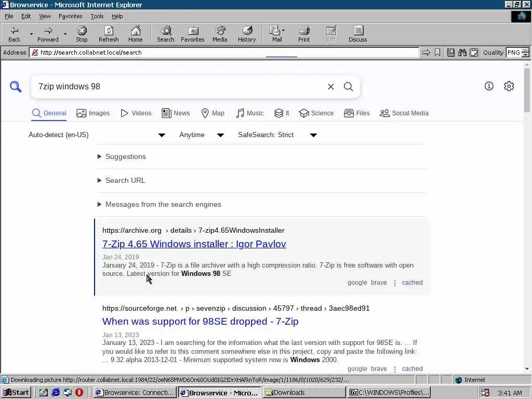The height and width of the screenshot is (399, 532).
Task: Switch to Map search tab
Action: tap(212, 113)
